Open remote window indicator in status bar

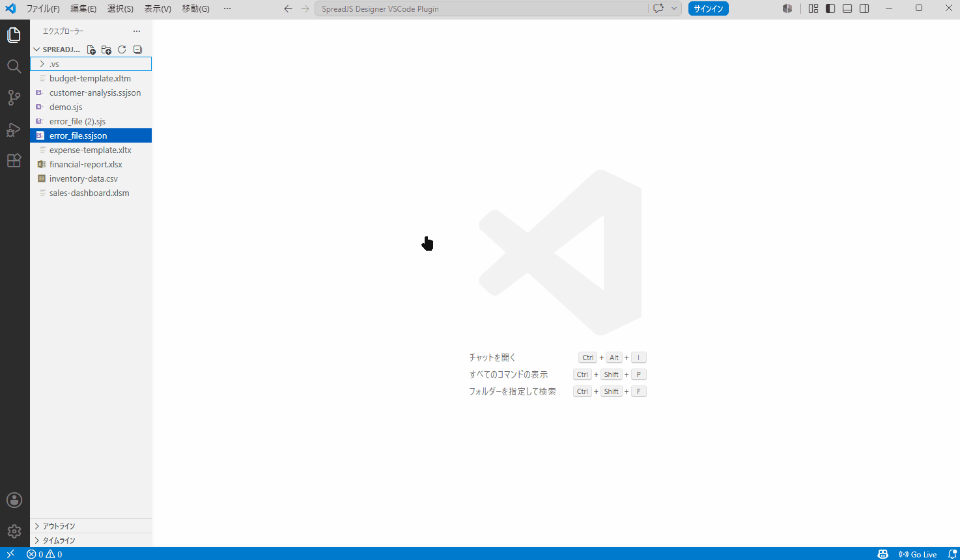(10, 554)
